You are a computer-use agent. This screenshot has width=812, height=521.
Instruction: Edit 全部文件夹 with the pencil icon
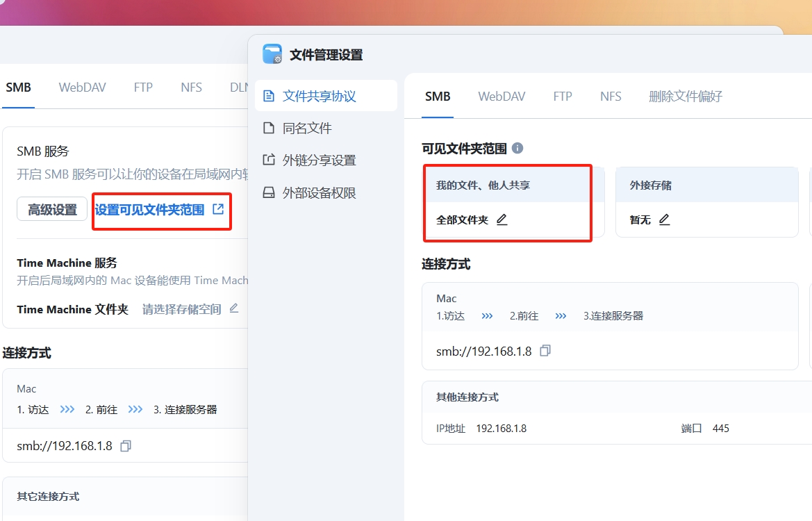502,220
